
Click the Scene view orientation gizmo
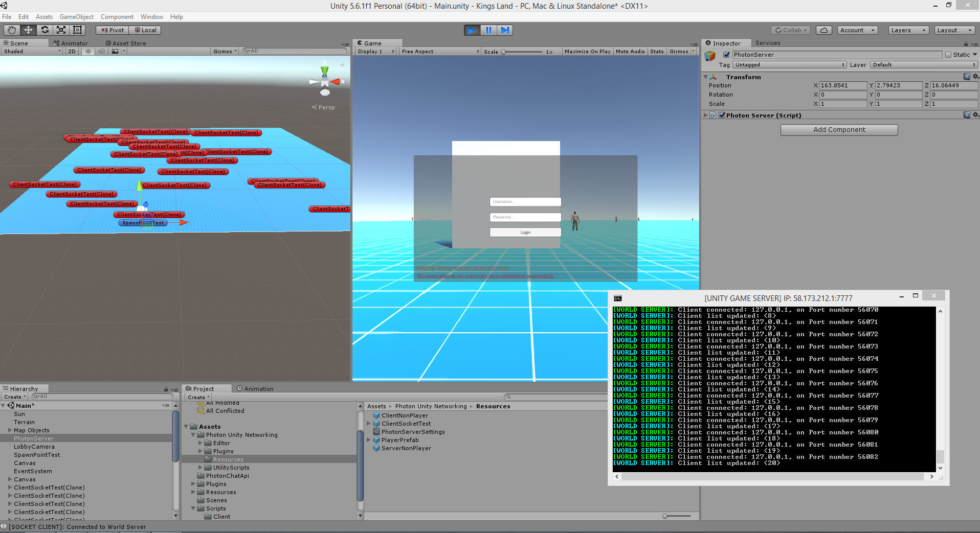(x=325, y=81)
